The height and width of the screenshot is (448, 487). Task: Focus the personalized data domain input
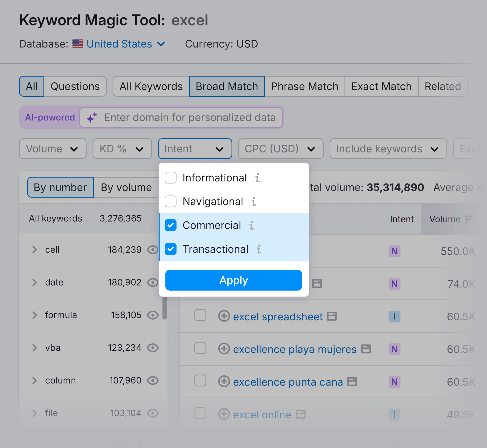(x=181, y=118)
